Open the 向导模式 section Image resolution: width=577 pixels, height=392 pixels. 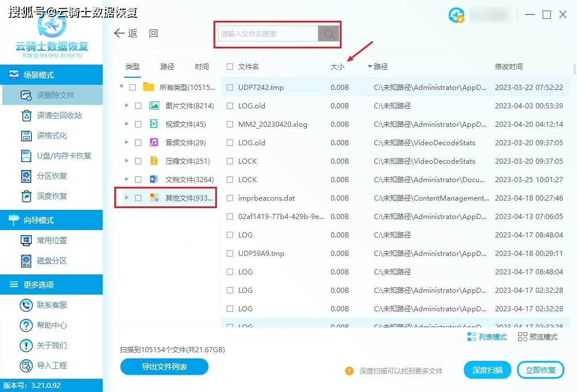click(x=51, y=220)
